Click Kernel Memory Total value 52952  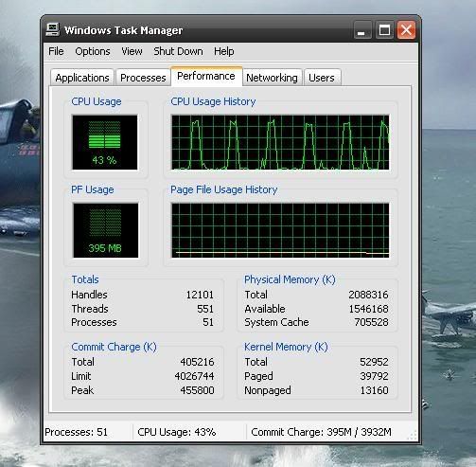374,362
